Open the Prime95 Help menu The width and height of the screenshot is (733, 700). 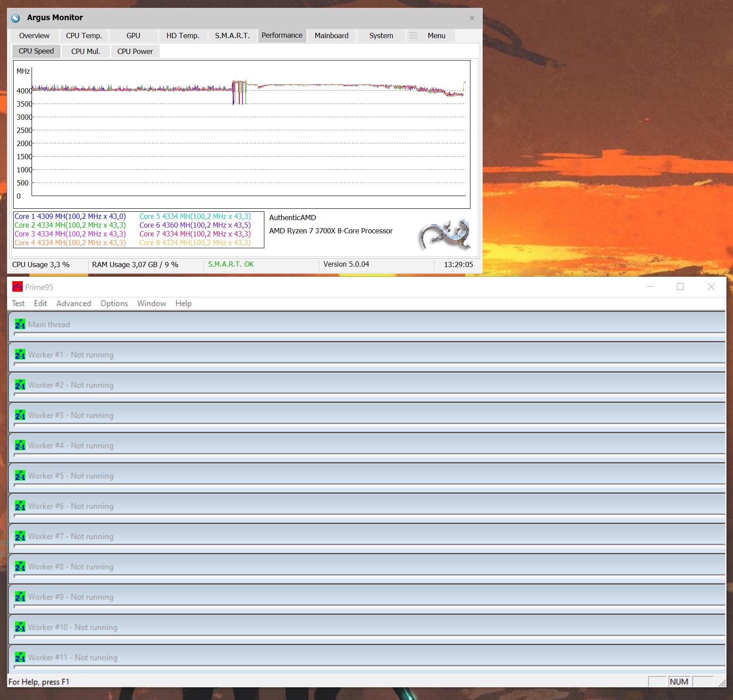183,304
